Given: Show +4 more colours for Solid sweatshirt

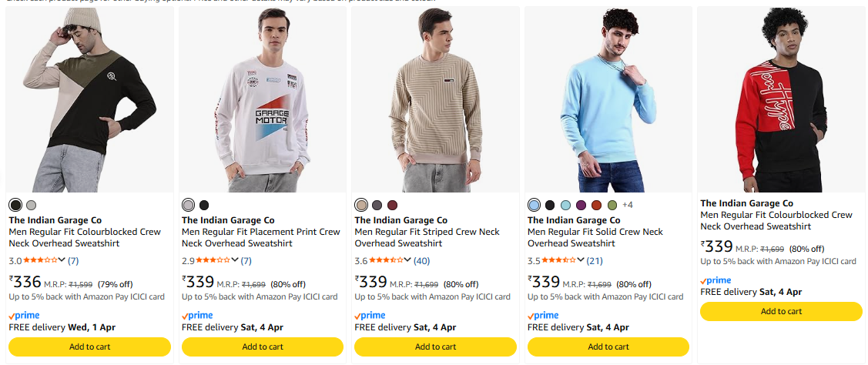Looking at the screenshot, I should 627,205.
